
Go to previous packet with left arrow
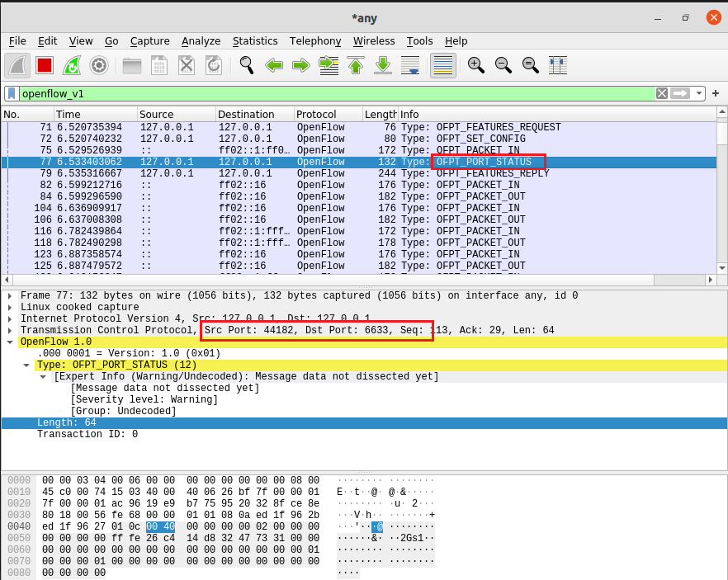click(x=274, y=65)
